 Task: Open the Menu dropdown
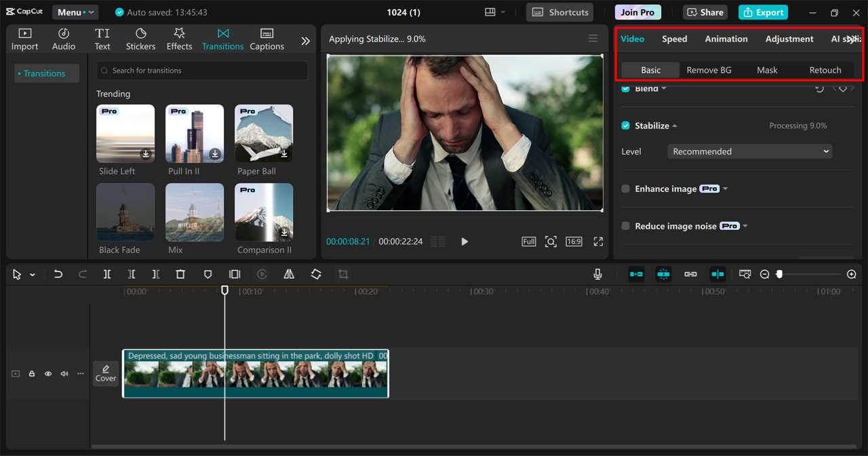(75, 12)
